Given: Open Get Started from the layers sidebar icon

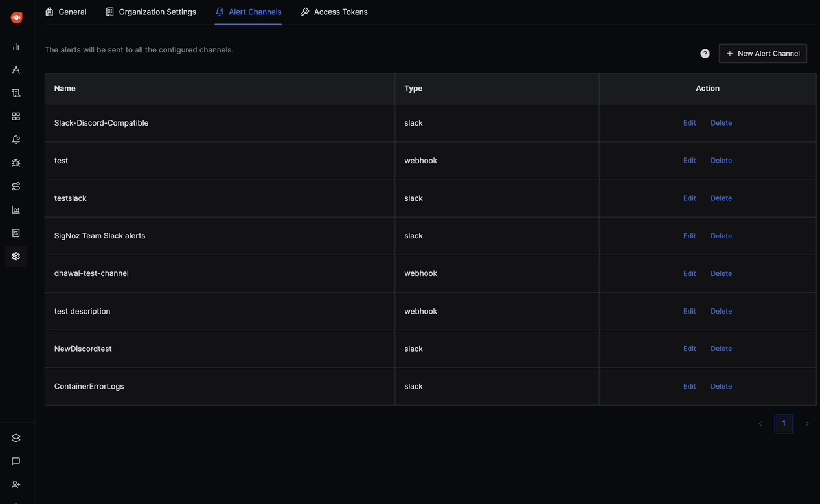Looking at the screenshot, I should [16, 438].
